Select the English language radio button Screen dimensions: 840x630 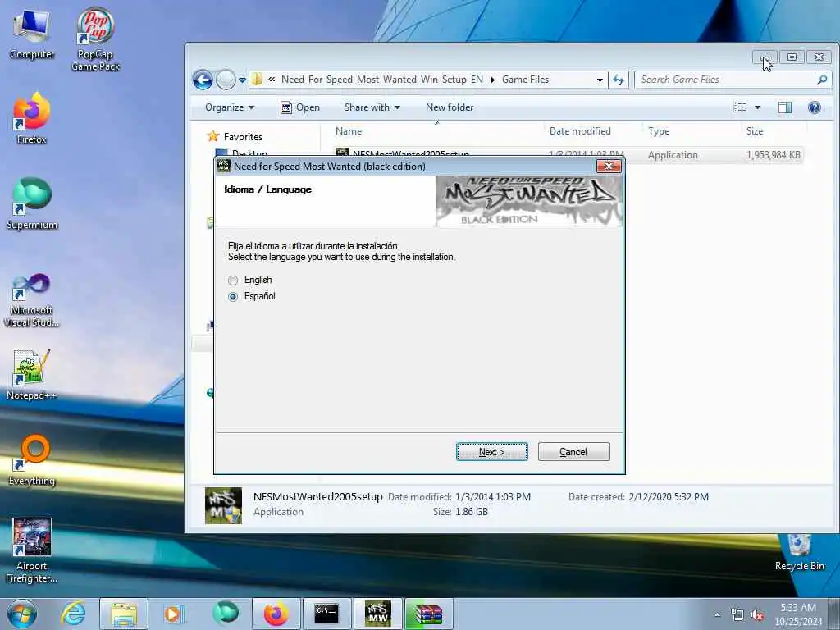pyautogui.click(x=232, y=281)
